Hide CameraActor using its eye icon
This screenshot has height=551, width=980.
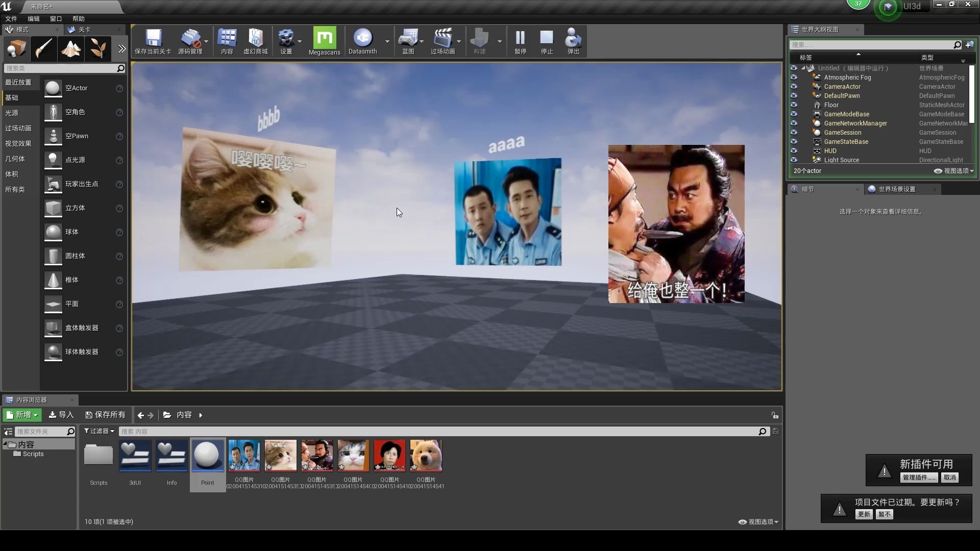click(x=794, y=86)
